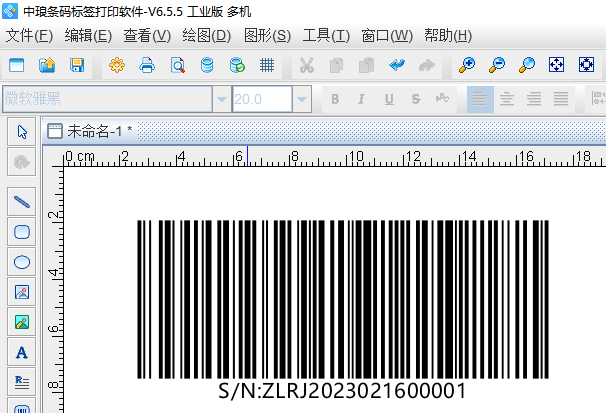Image resolution: width=606 pixels, height=413 pixels.
Task: Select the line drawing tool
Action: pos(22,202)
